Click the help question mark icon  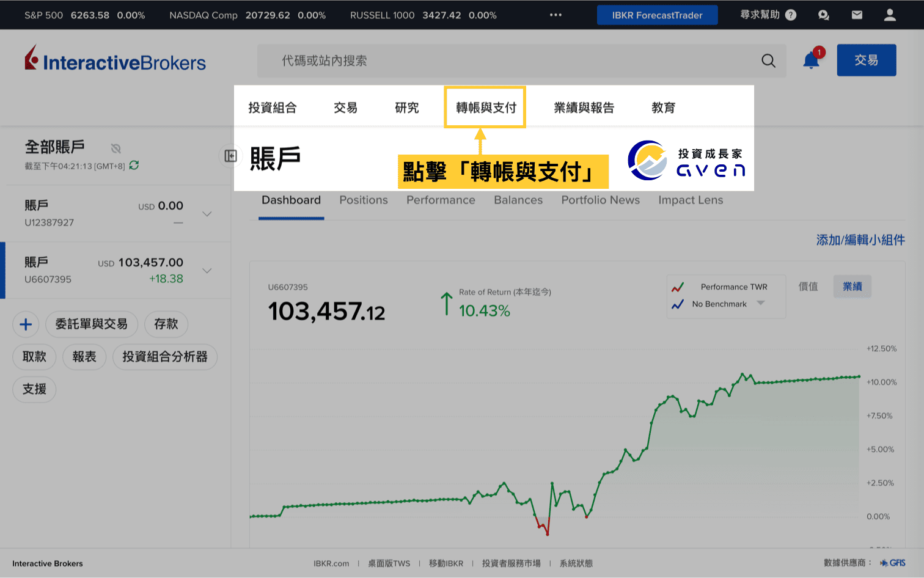[x=791, y=15]
